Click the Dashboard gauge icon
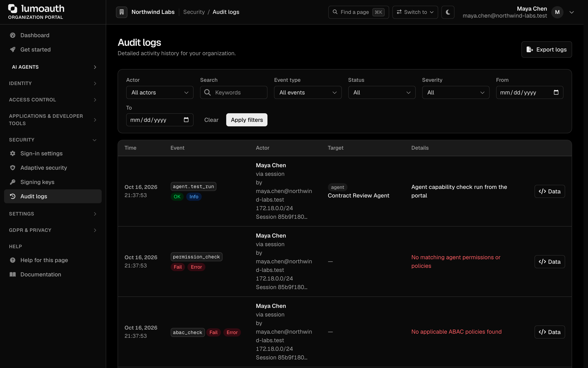Screen dimensions: 588x368 (13, 35)
